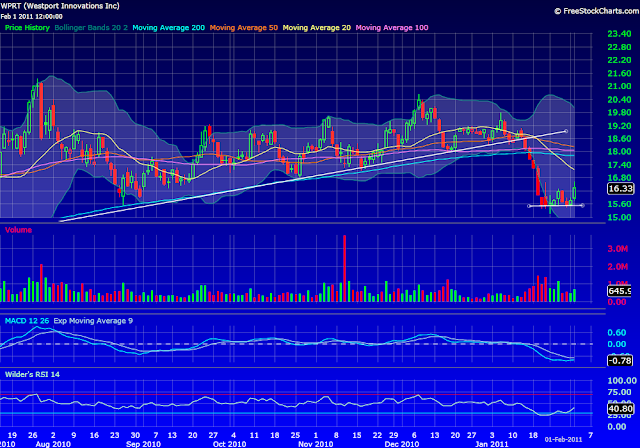
Task: Click the Feb 1 2011 timestamp
Action: pos(31,16)
